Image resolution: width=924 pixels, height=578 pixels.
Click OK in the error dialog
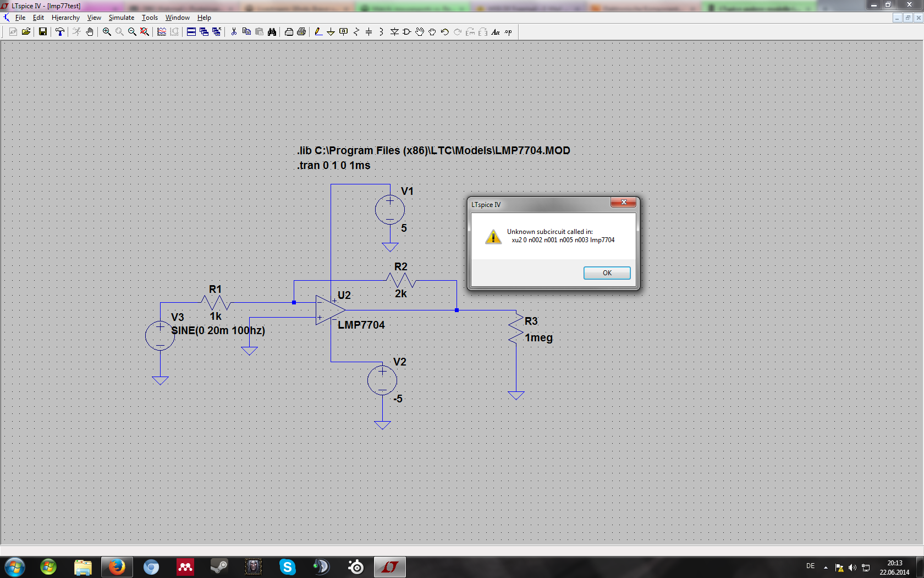(607, 273)
